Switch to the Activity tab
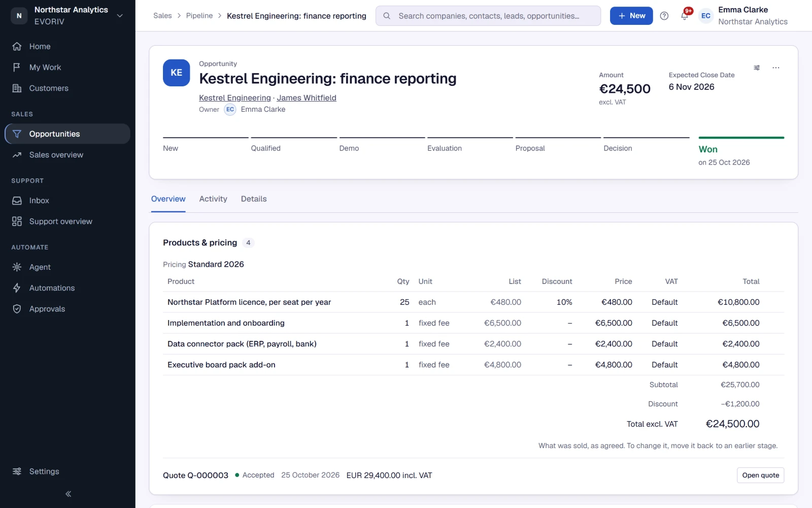Screen dimensions: 812x508 click(213, 199)
